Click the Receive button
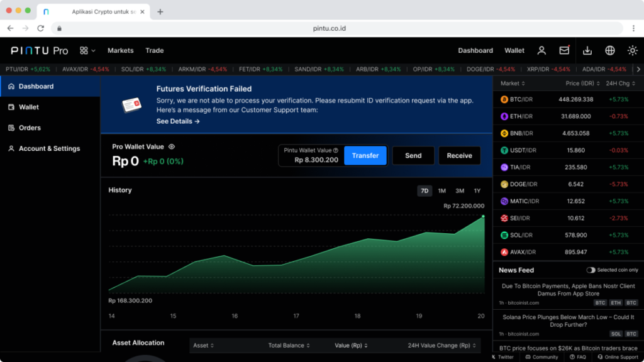The image size is (644, 362). tap(459, 156)
